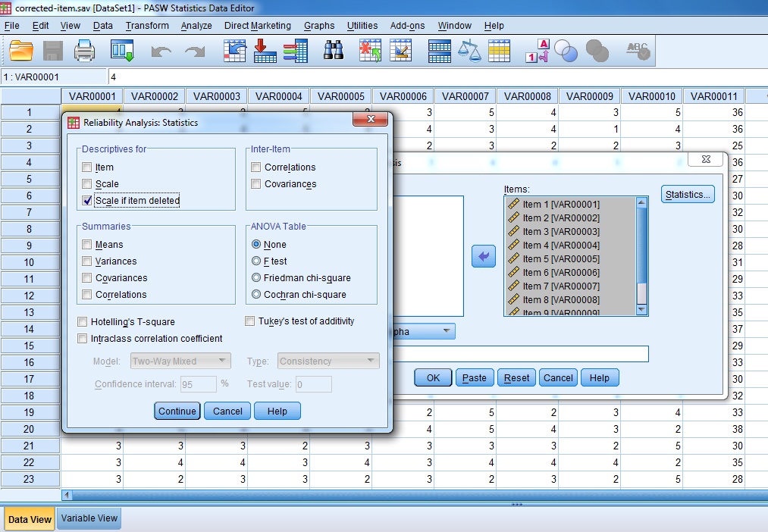The height and width of the screenshot is (532, 768).
Task: Click the Find binoculars icon
Action: (334, 51)
